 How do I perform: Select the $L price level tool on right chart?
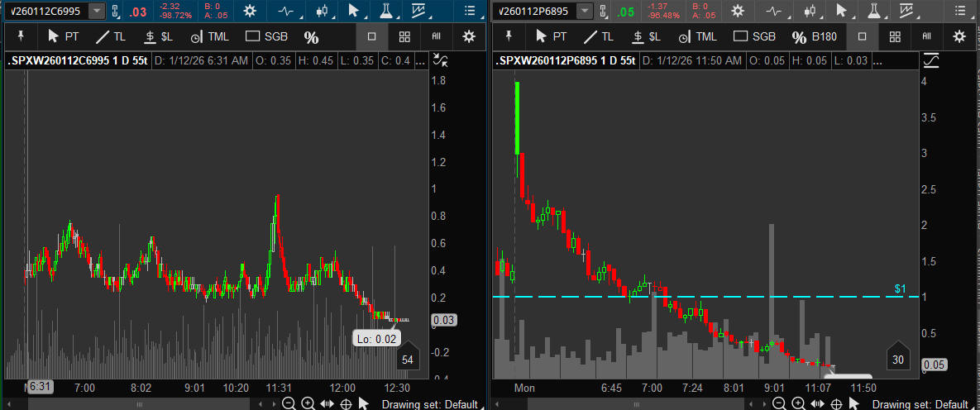coord(645,37)
